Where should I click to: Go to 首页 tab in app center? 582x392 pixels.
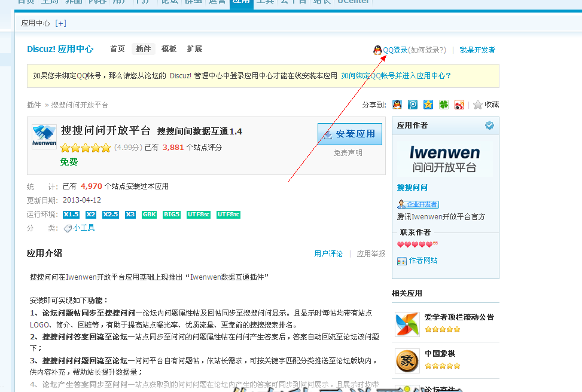[x=117, y=49]
